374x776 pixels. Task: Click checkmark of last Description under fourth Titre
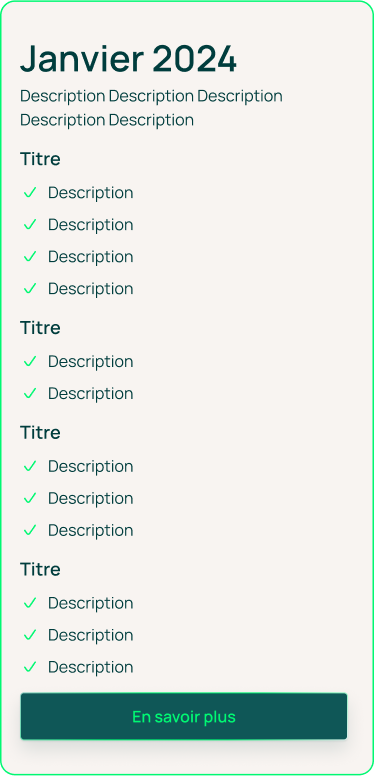pyautogui.click(x=30, y=667)
